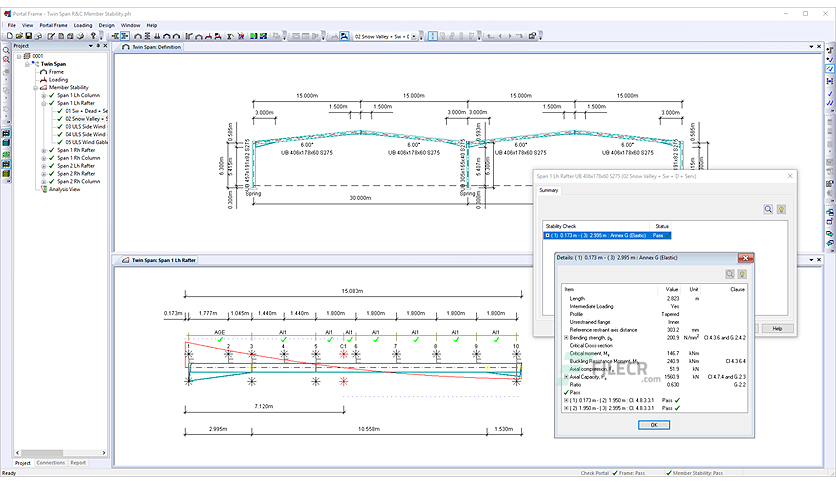The height and width of the screenshot is (484, 836).
Task: Activate the Twin Span: Definition view tab
Action: coord(152,47)
